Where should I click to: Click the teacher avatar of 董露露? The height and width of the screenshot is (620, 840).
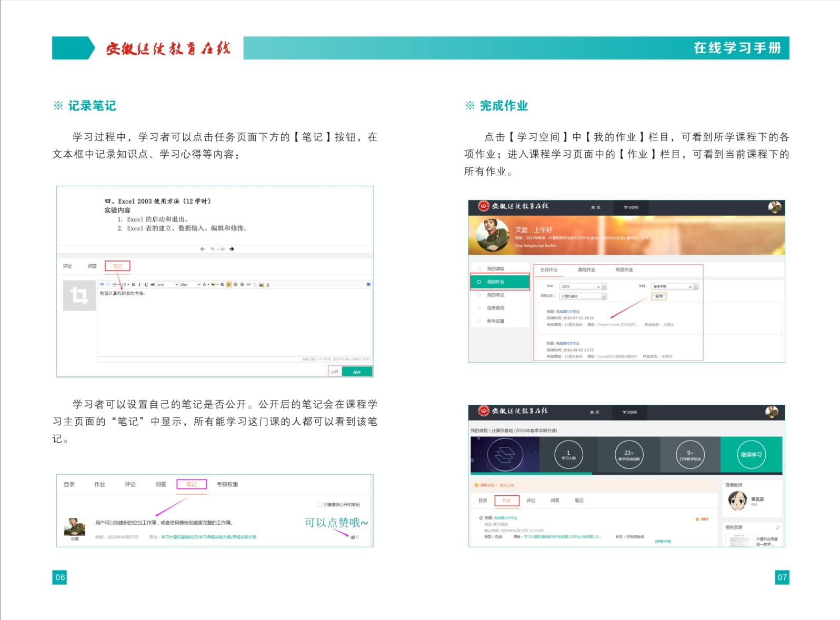tap(737, 501)
